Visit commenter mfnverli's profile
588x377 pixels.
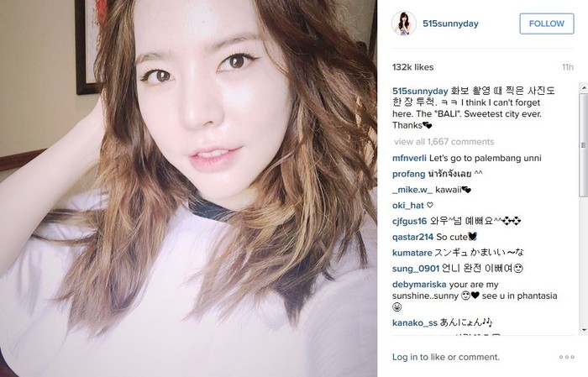click(409, 158)
